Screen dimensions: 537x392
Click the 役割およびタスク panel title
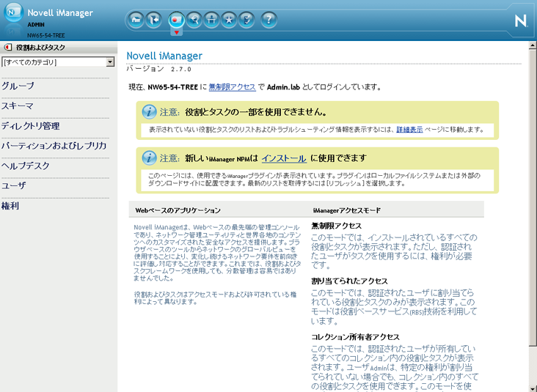[x=40, y=47]
